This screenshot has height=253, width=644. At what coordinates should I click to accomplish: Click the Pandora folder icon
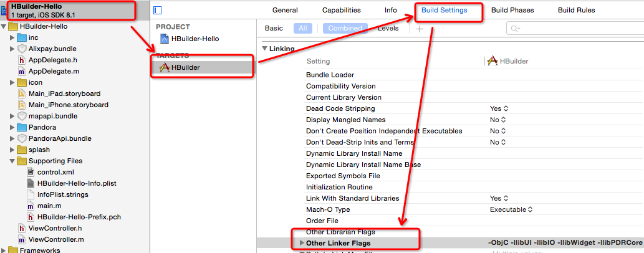click(22, 127)
